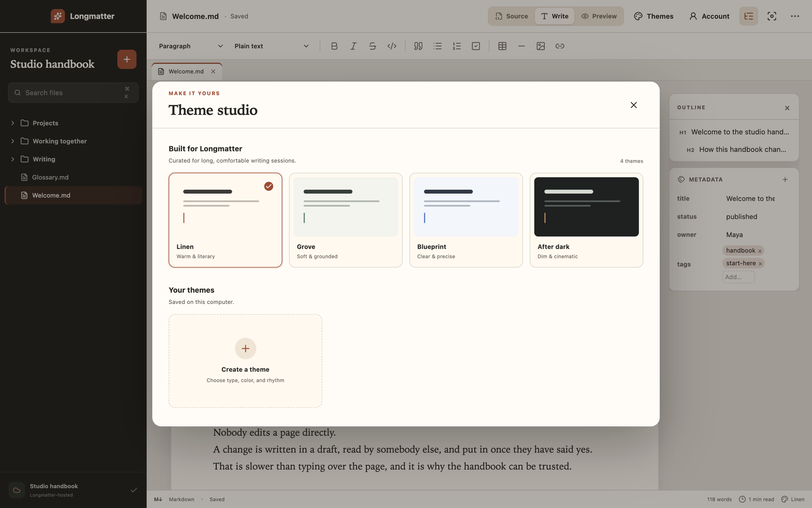Insert a table
Image resolution: width=812 pixels, height=508 pixels.
tap(502, 46)
